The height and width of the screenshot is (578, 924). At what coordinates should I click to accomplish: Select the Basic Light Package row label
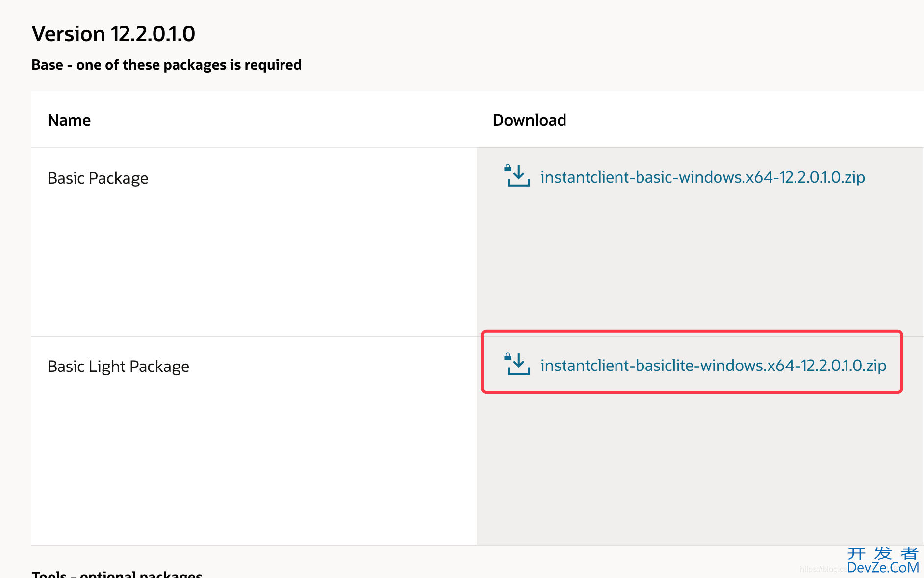point(118,367)
